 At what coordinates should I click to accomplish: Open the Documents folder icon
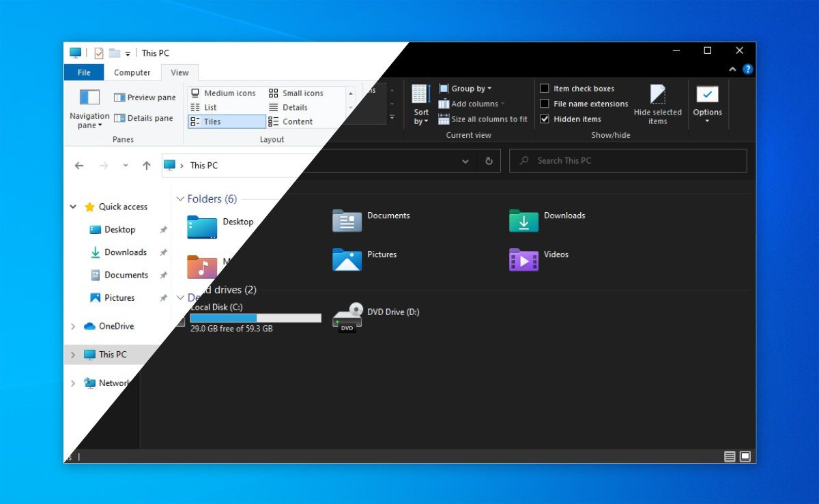(x=347, y=221)
